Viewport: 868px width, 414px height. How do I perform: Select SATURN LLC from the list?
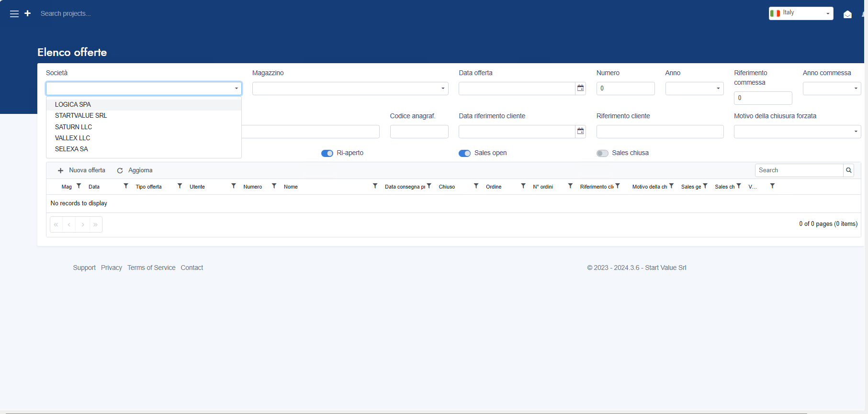click(144, 127)
